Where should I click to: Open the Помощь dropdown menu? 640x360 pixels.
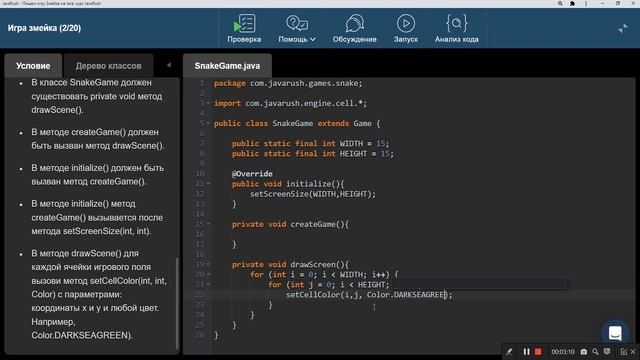pos(297,28)
